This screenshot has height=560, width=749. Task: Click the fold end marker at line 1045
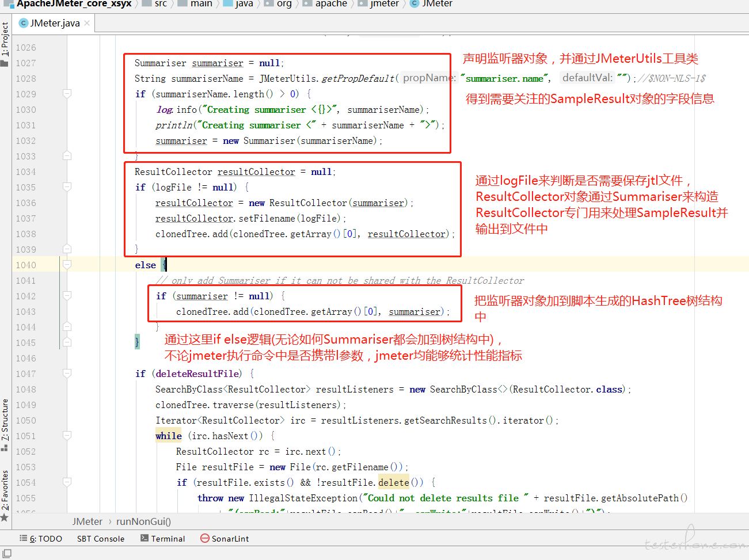(67, 342)
